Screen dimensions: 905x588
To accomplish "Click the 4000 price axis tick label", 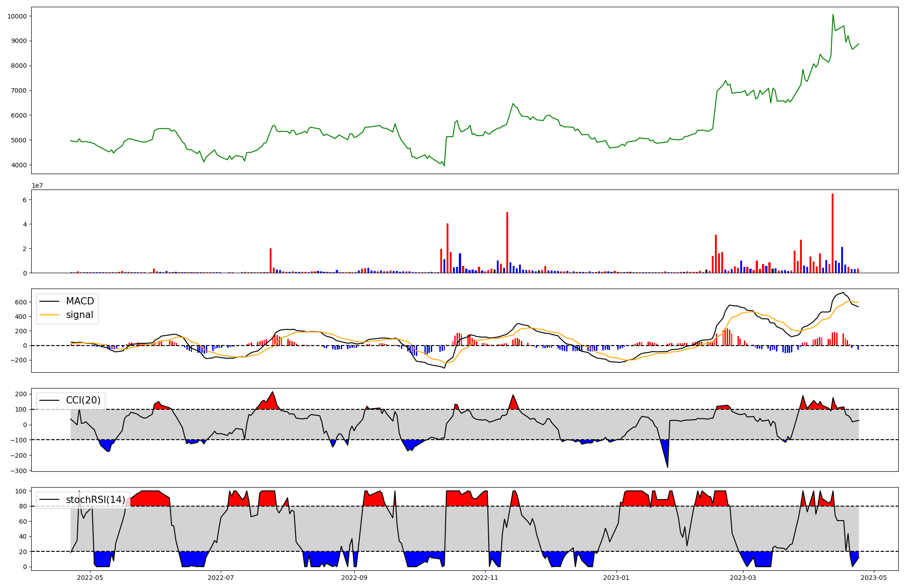I will click(x=19, y=165).
